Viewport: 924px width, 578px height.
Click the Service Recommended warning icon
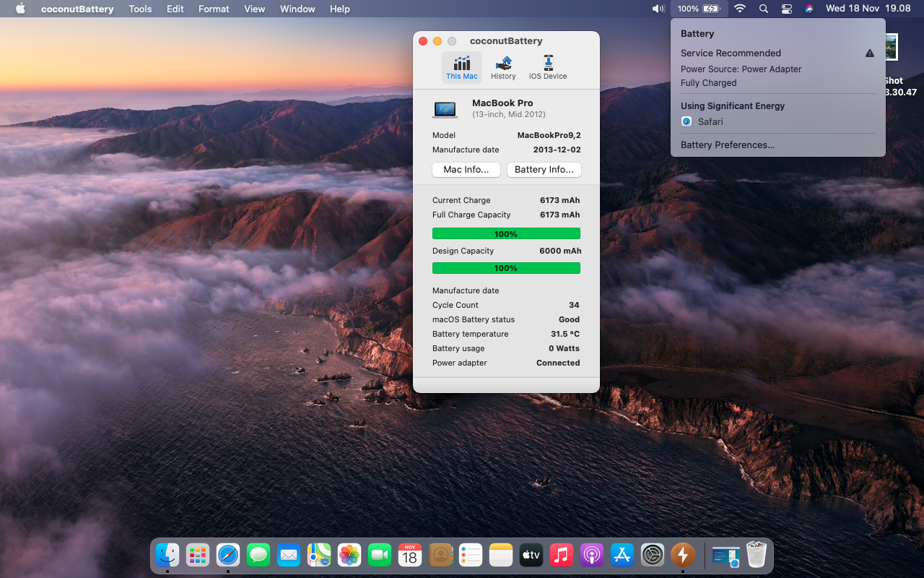869,53
